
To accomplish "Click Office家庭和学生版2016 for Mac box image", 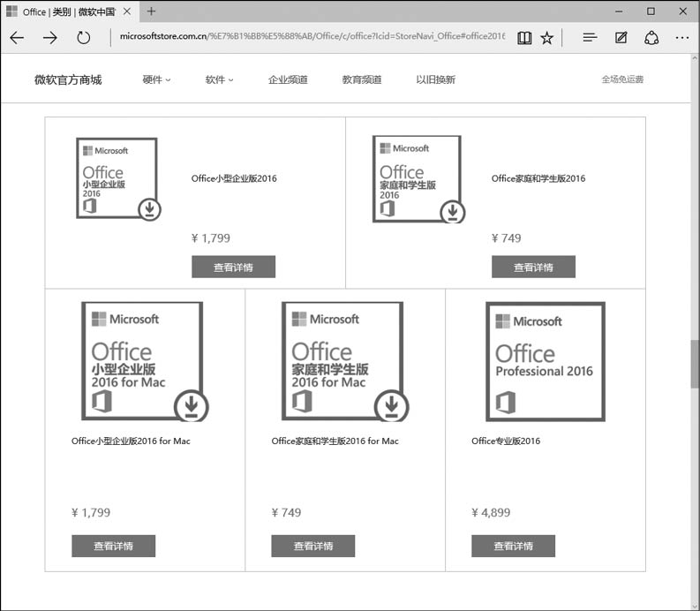I will click(345, 362).
